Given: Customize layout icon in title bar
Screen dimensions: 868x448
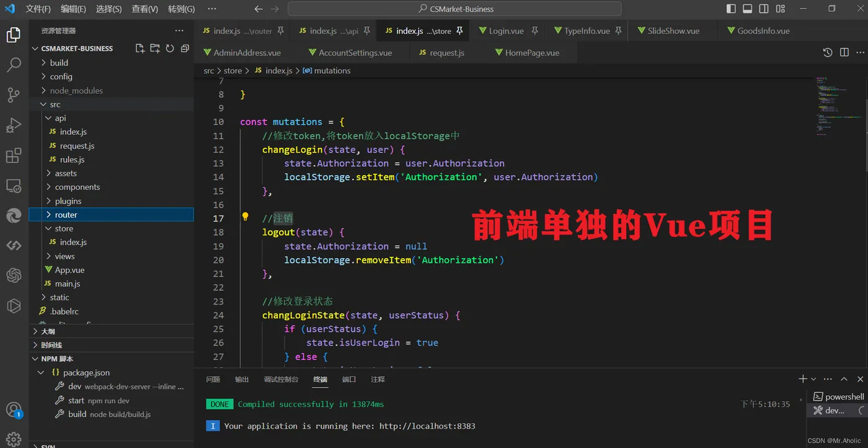Looking at the screenshot, I should [781, 9].
